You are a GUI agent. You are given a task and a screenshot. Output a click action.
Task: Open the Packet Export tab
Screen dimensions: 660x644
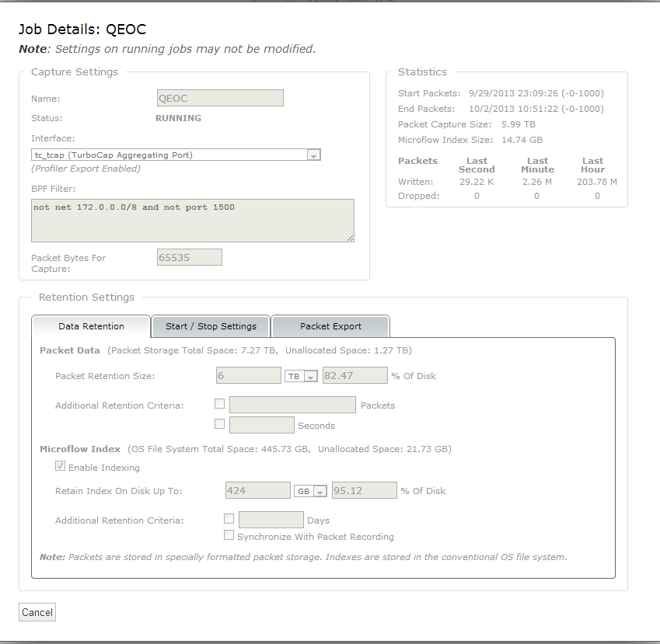tap(330, 326)
